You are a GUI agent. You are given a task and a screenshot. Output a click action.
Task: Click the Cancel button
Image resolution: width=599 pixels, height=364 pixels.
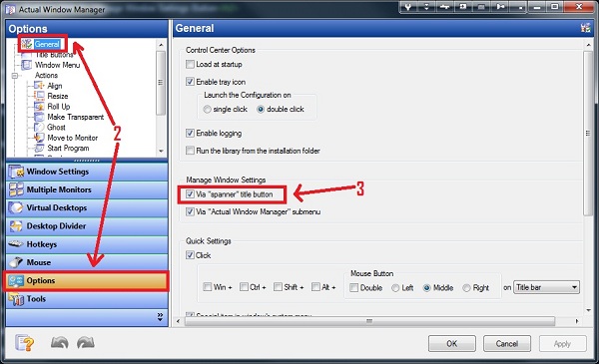(507, 343)
